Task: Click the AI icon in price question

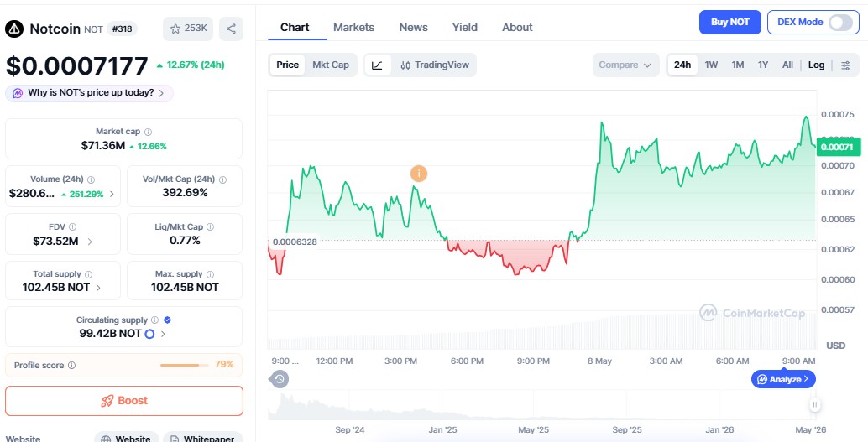Action: pyautogui.click(x=18, y=93)
